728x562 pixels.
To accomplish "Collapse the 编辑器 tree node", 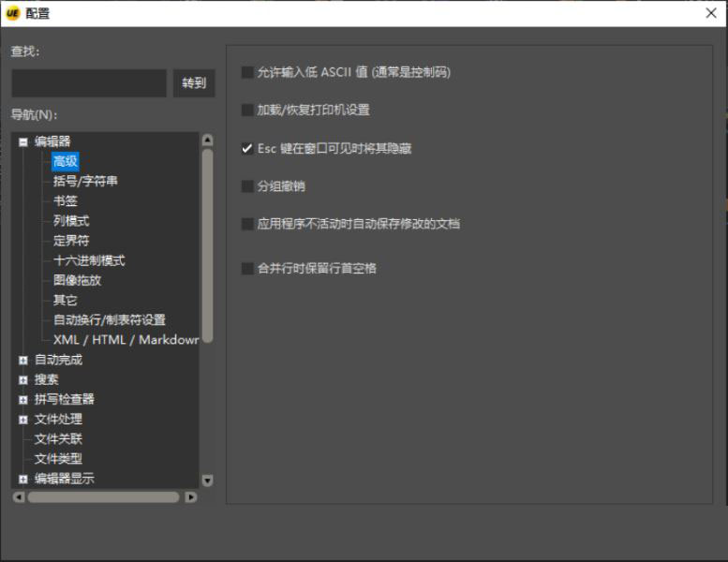I will pos(23,142).
